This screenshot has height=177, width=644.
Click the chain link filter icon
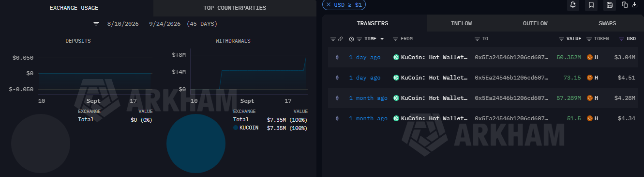point(340,39)
